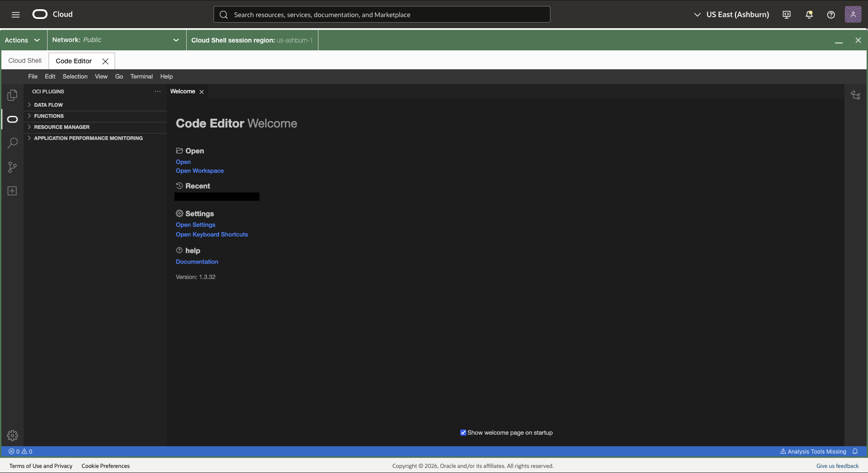This screenshot has width=868, height=473.
Task: Toggle the right-side panel icon
Action: coord(856,95)
